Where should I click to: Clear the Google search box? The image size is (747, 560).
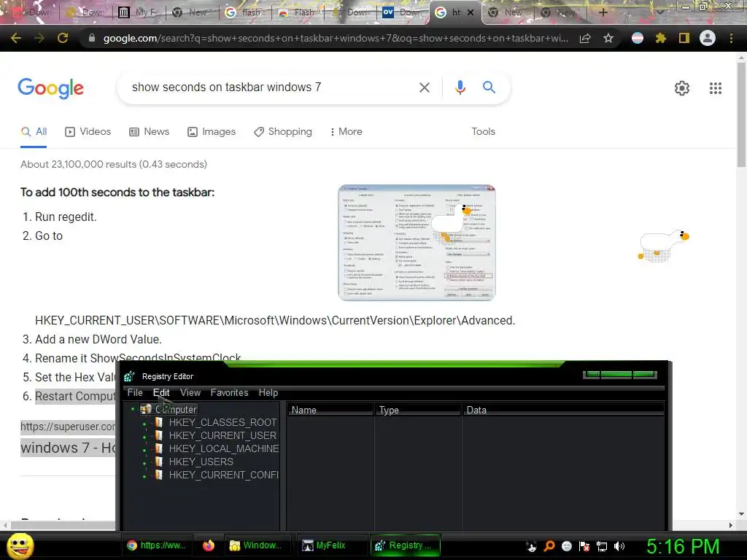point(424,87)
